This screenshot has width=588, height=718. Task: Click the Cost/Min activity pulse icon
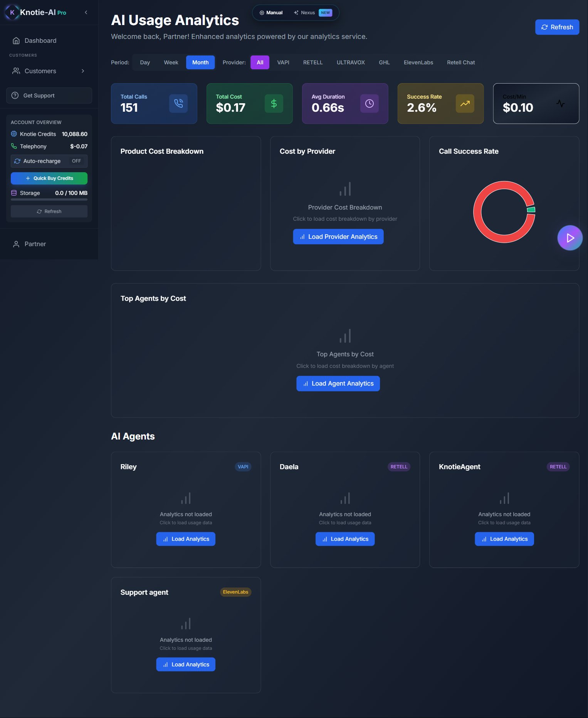click(x=561, y=103)
